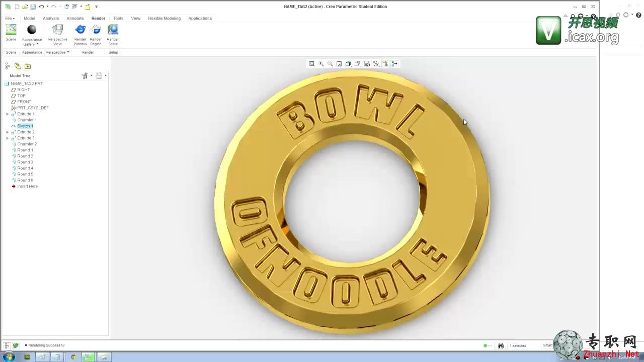Image resolution: width=644 pixels, height=362 pixels.
Task: Toggle Perspective View
Action: tap(58, 30)
